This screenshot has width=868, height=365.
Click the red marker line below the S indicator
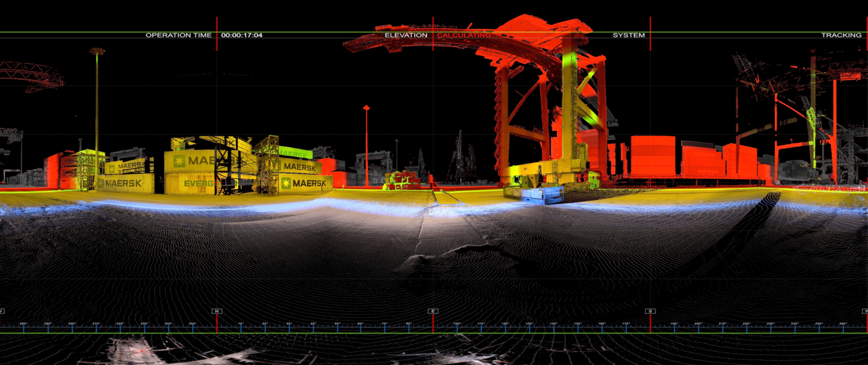pos(651,324)
